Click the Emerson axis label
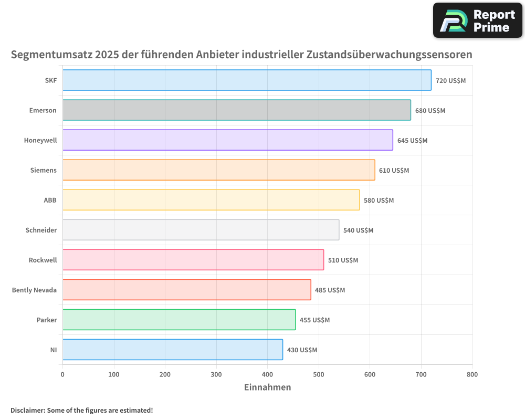Viewport: 525px width, 420px height. pyautogui.click(x=43, y=110)
